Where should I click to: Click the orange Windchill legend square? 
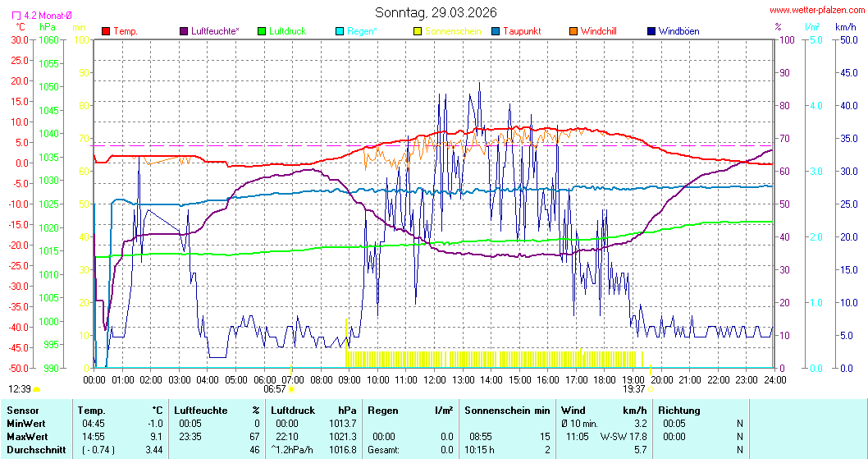(x=573, y=31)
